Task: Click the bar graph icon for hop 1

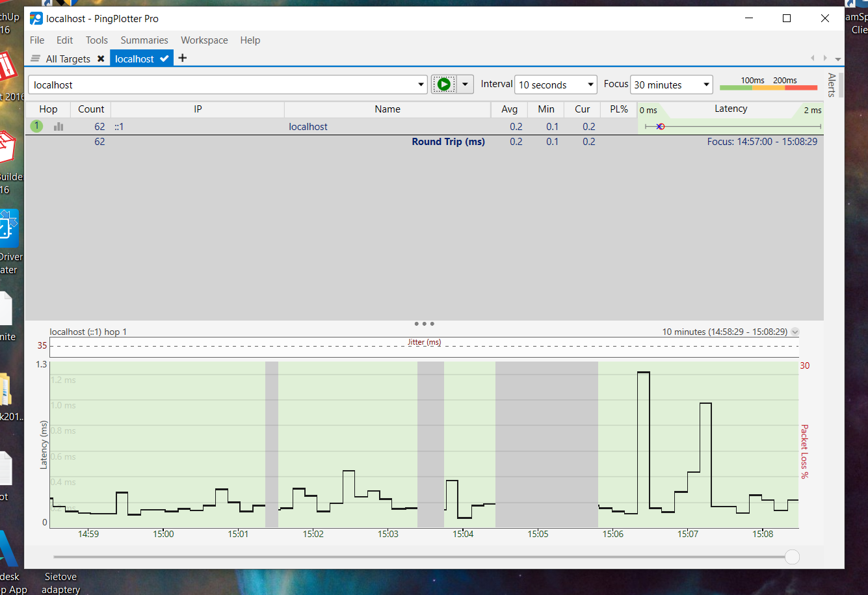Action: [x=59, y=127]
